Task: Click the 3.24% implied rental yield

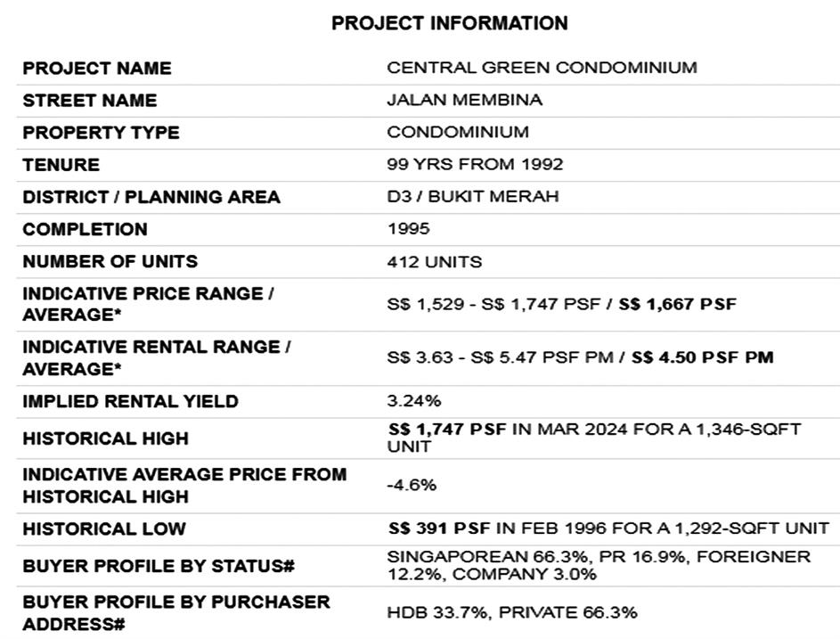Action: tap(413, 401)
